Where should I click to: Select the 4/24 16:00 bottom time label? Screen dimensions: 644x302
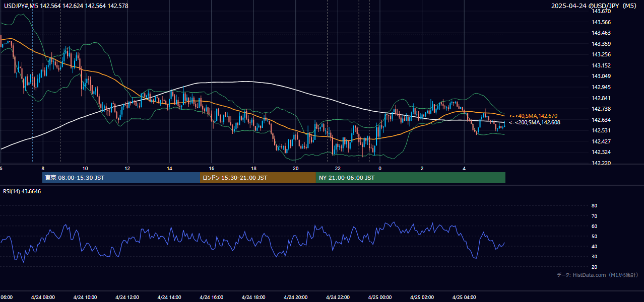coord(212,297)
